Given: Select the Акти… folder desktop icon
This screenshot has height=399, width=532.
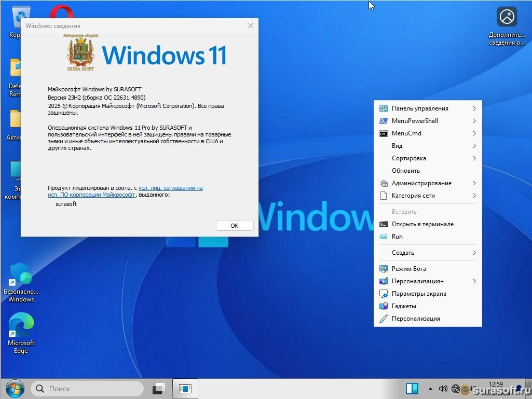Looking at the screenshot, I should (x=13, y=125).
